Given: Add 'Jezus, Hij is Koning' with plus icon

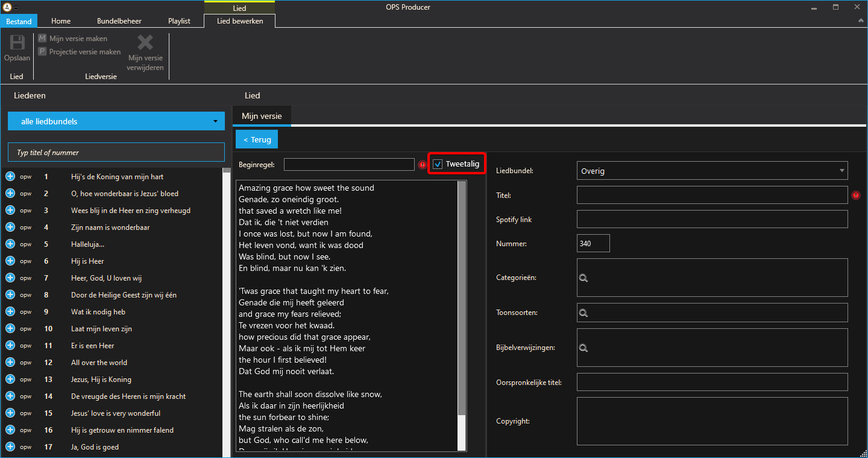Looking at the screenshot, I should [x=10, y=380].
